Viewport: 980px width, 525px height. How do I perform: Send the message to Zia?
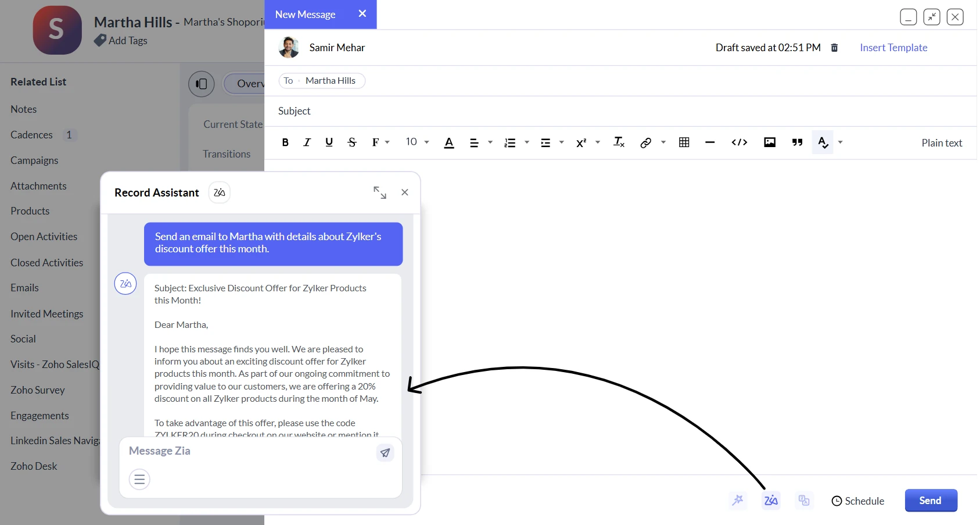tap(385, 452)
